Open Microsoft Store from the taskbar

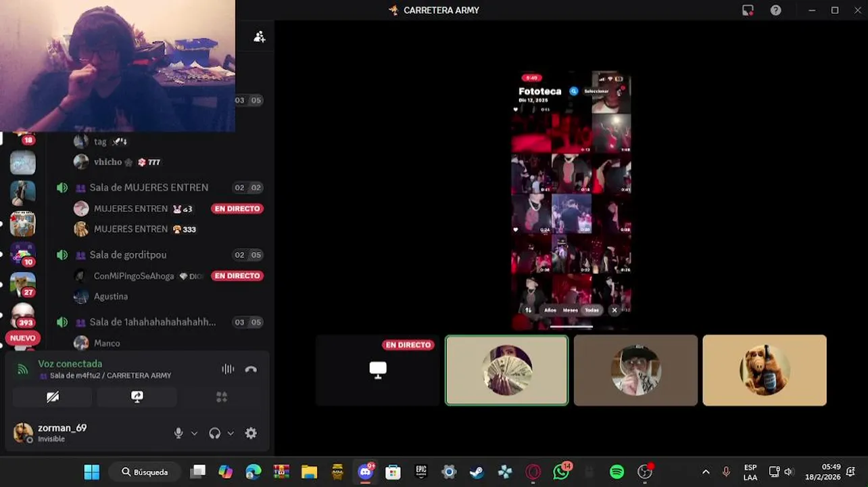coord(393,472)
